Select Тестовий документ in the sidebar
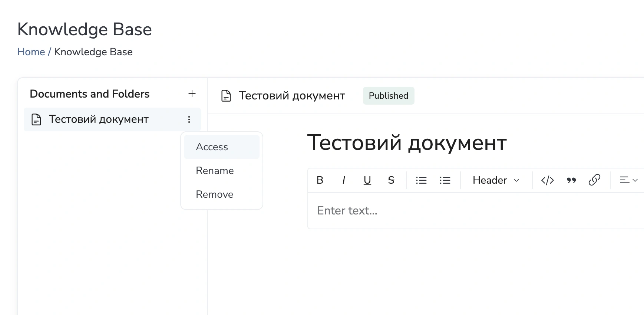The image size is (644, 315). 112,119
